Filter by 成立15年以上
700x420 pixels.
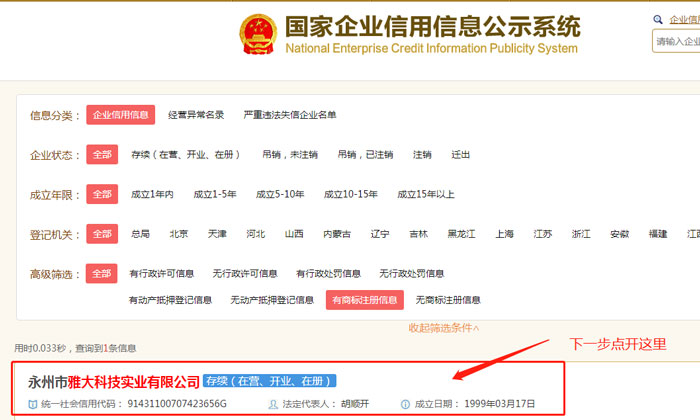(x=426, y=194)
